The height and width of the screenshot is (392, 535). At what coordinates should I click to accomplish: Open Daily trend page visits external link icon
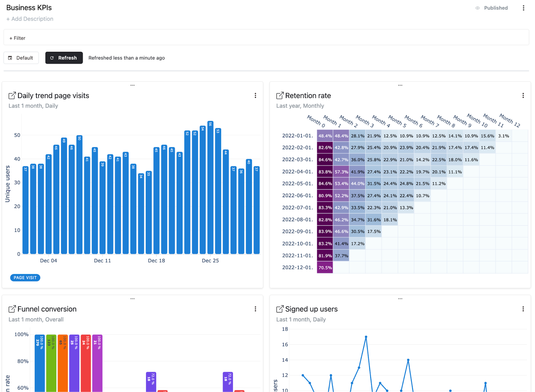click(x=12, y=96)
